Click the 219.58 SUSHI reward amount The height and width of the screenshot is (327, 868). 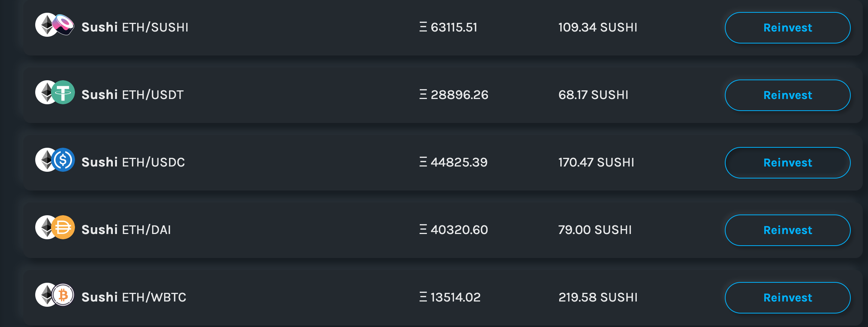[598, 297]
